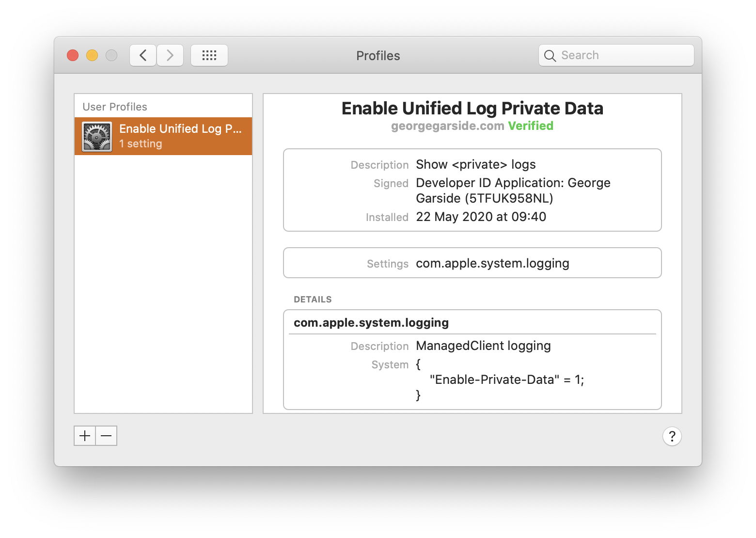Open help via the question mark button
756x538 pixels.
[x=672, y=436]
